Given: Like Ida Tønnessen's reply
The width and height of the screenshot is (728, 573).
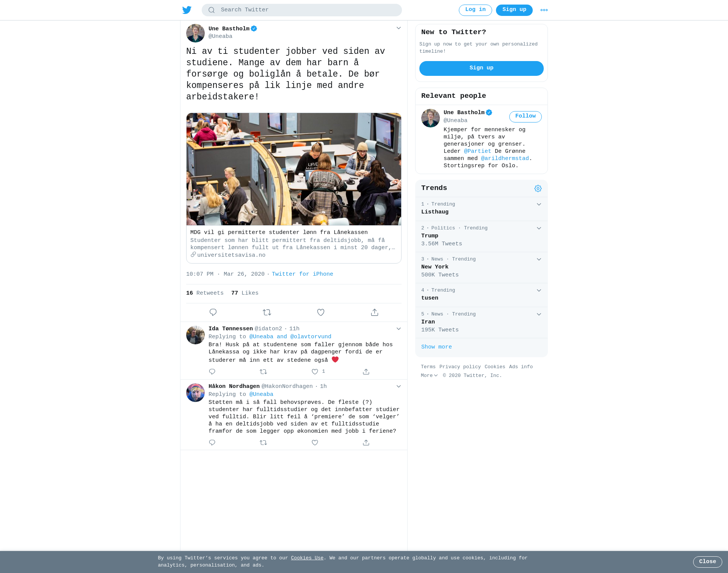Looking at the screenshot, I should pos(315,372).
